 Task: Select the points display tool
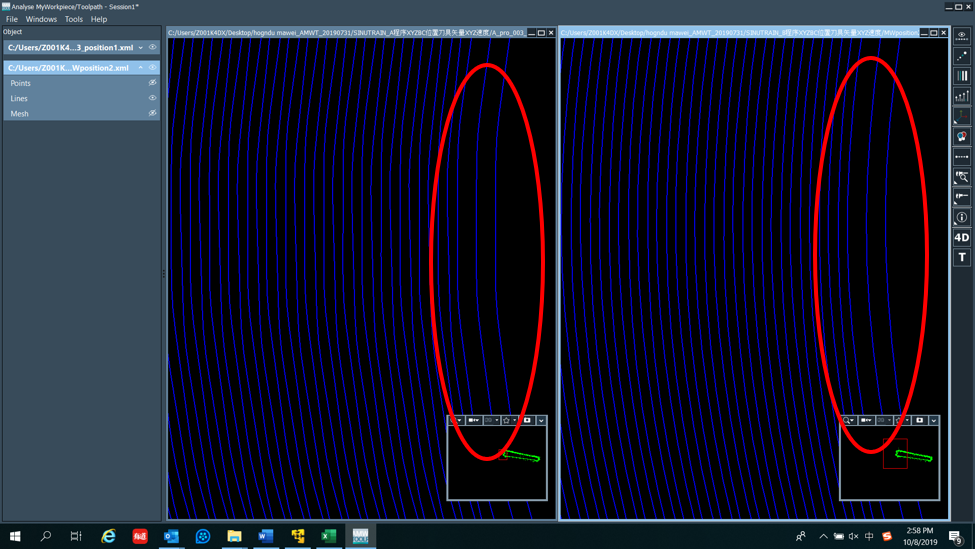tap(961, 56)
